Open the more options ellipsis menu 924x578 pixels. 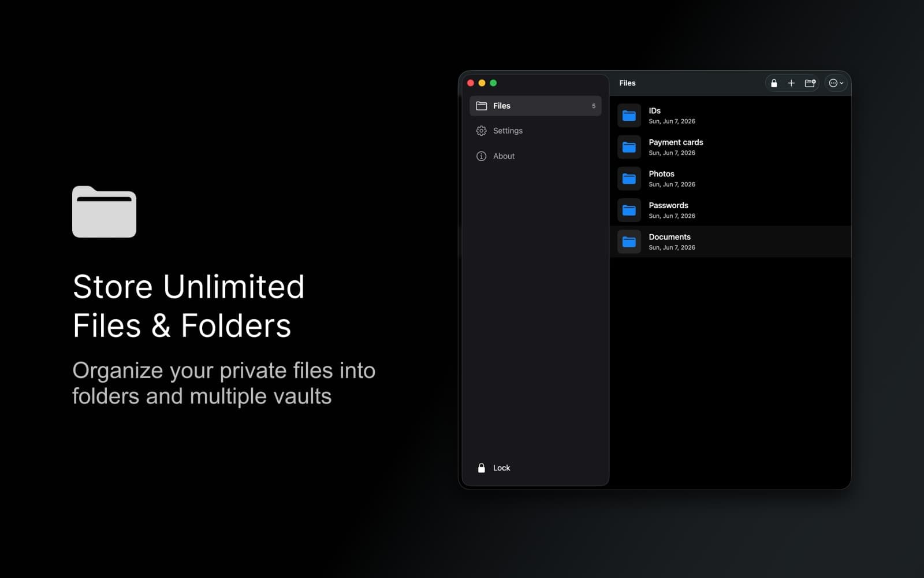pos(836,83)
